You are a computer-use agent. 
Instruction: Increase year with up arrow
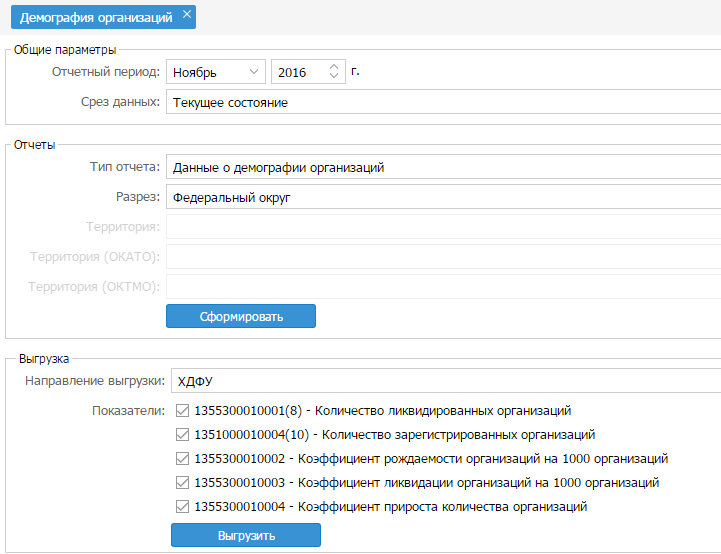pyautogui.click(x=334, y=67)
